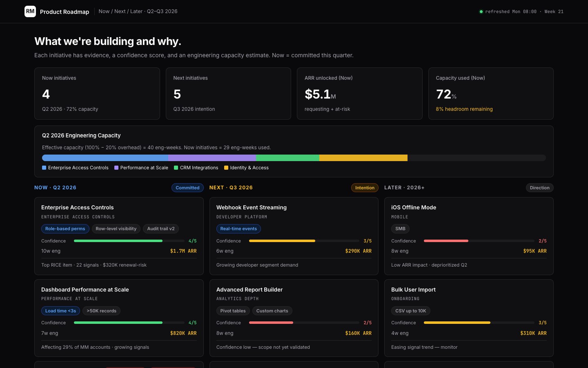588x368 pixels.
Task: Click the Load time <3s tag
Action: pyautogui.click(x=60, y=311)
